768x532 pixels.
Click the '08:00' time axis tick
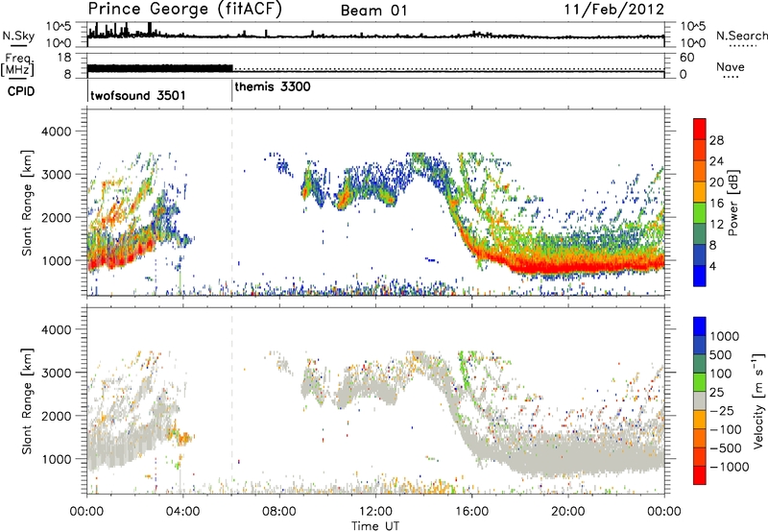(279, 512)
